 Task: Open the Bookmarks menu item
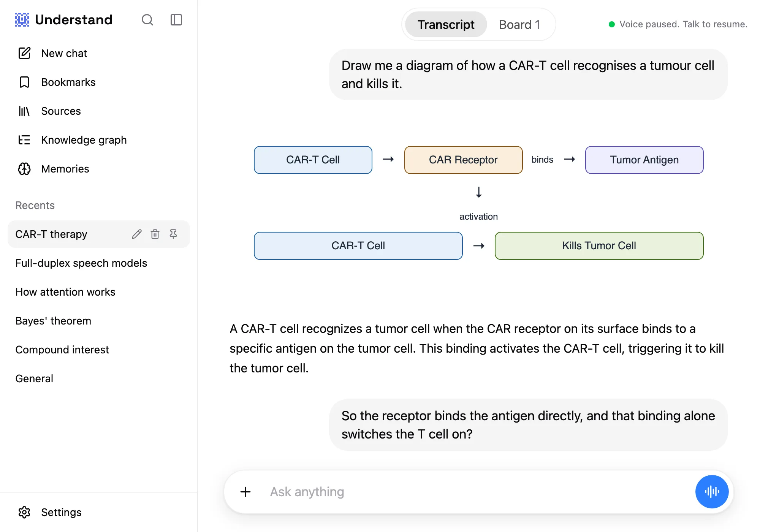(x=99, y=82)
